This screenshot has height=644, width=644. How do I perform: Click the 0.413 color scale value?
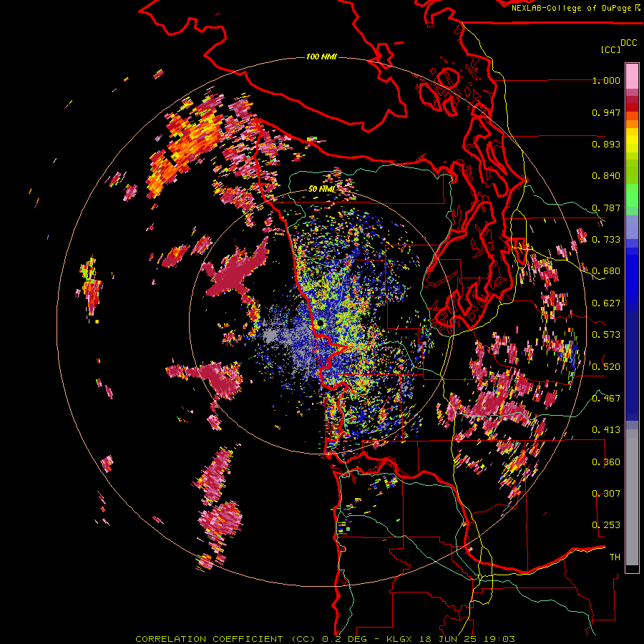[606, 430]
